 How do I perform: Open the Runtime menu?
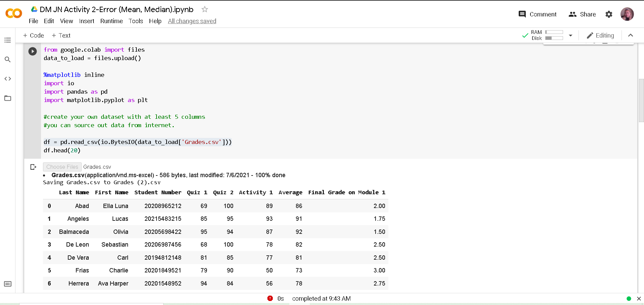point(112,21)
